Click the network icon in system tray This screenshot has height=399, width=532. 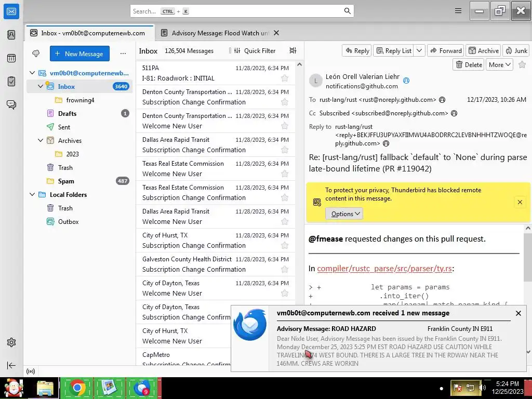pyautogui.click(x=470, y=388)
